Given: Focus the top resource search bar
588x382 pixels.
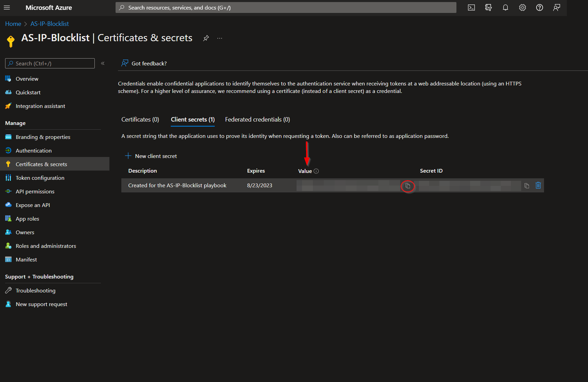Looking at the screenshot, I should click(286, 7).
